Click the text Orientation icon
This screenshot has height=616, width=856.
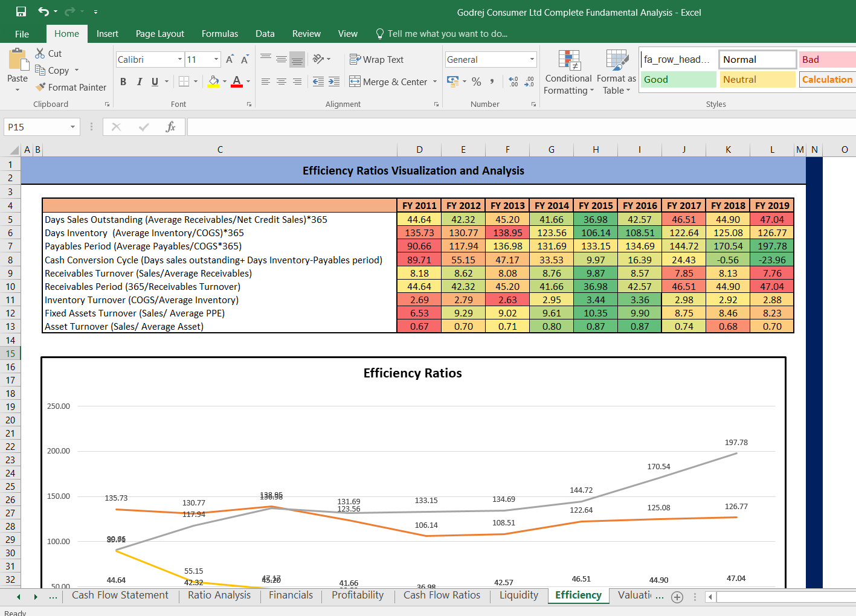pos(318,59)
